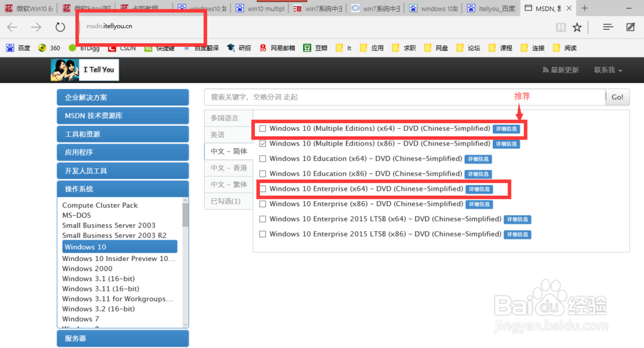This screenshot has width=644, height=348.
Task: Switch to 英语 language tab
Action: [x=229, y=135]
